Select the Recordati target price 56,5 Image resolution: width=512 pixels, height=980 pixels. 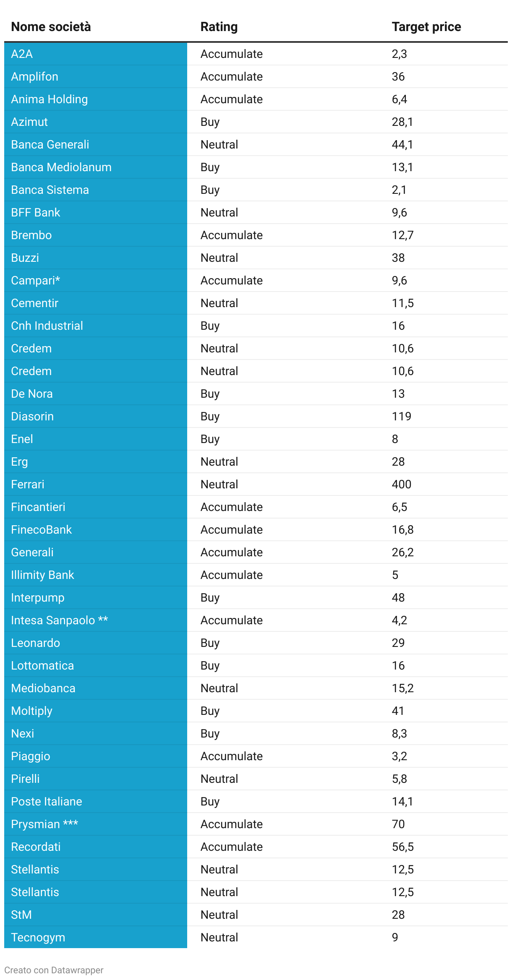coord(402,847)
